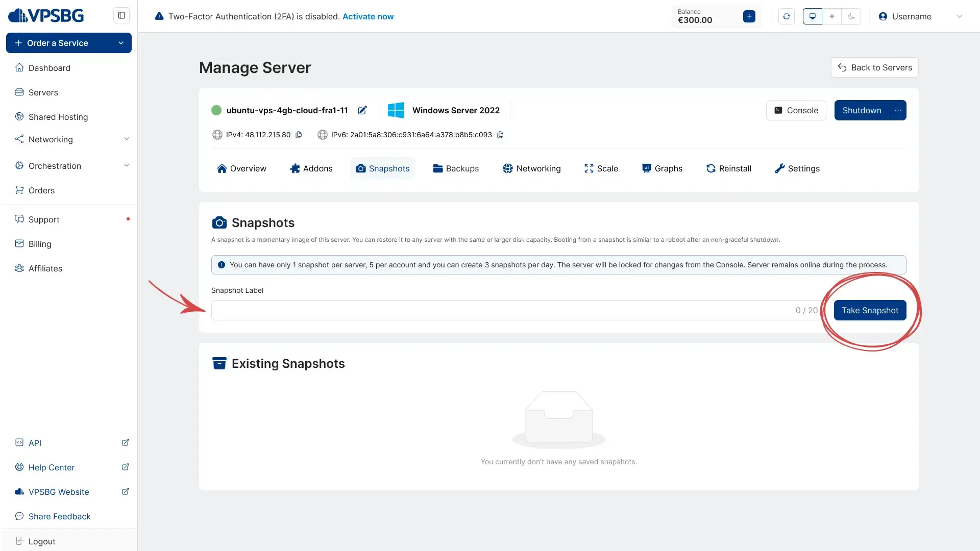
Task: Click the Take Snapshot button
Action: click(870, 310)
